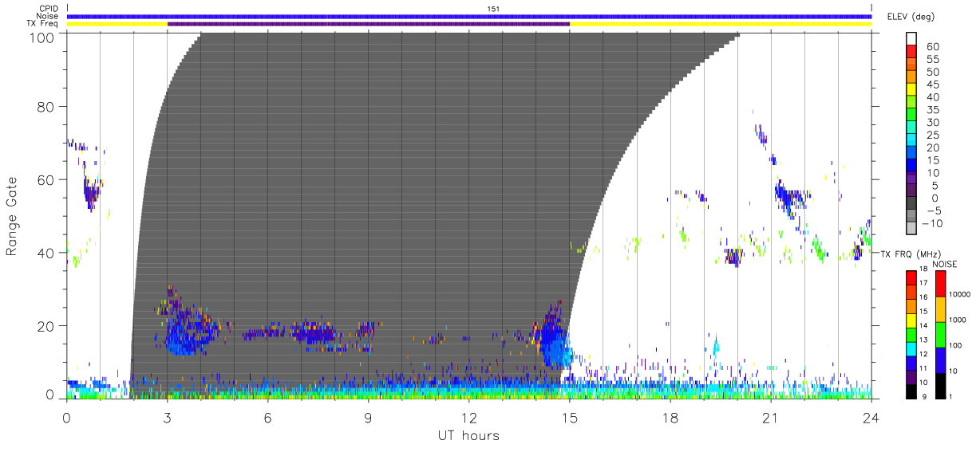This screenshot has width=980, height=452.
Task: Click the "17" label on the TX FRQ scale
Action: pyautogui.click(x=923, y=283)
